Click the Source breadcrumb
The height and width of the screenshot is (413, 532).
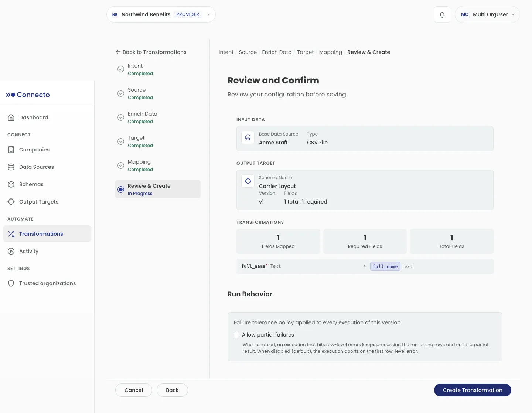pyautogui.click(x=248, y=52)
